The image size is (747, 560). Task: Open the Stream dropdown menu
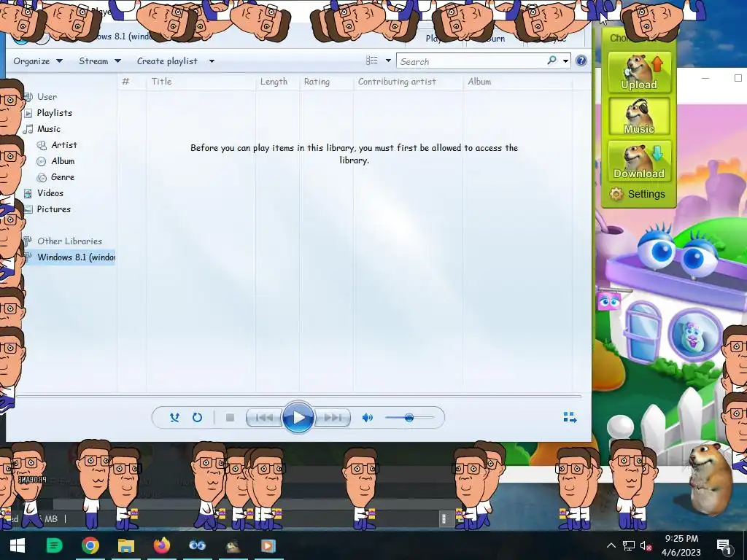tap(99, 61)
